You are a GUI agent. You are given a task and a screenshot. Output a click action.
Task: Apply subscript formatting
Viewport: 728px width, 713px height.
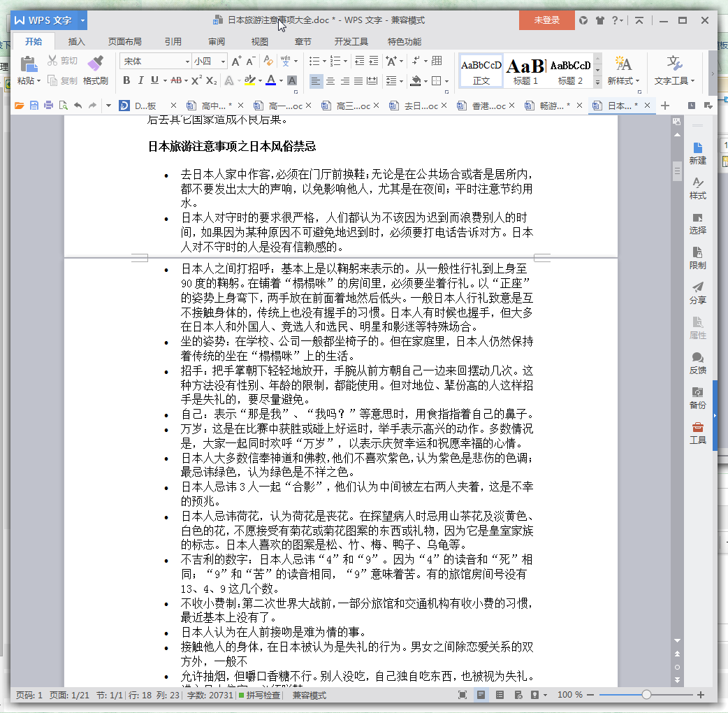211,80
